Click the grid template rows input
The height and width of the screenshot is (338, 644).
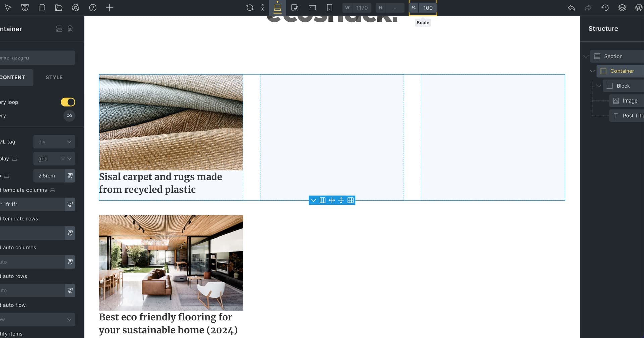point(33,233)
